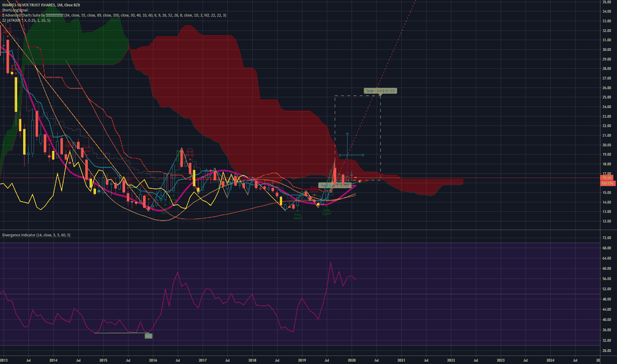Click 2024 on the time axis
Screen dimensions: 617x364
(x=551, y=360)
